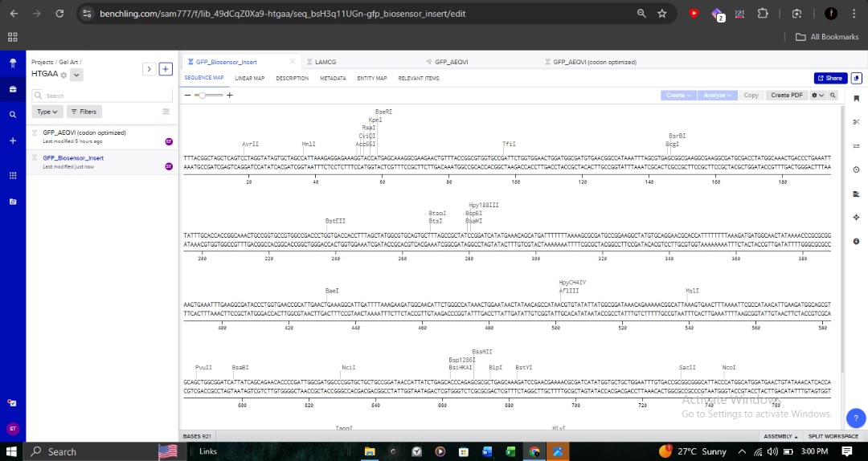This screenshot has height=461, width=868.
Task: Open the information panel icon
Action: 857,241
